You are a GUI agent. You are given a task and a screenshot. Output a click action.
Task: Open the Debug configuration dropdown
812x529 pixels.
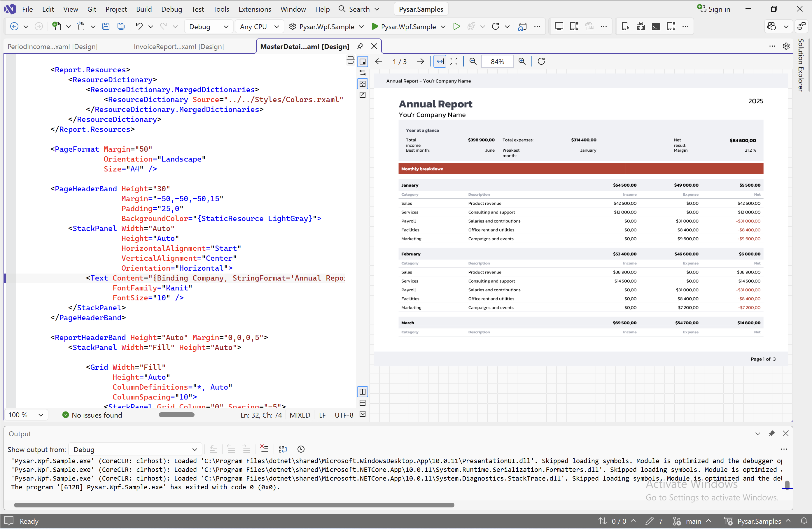209,26
